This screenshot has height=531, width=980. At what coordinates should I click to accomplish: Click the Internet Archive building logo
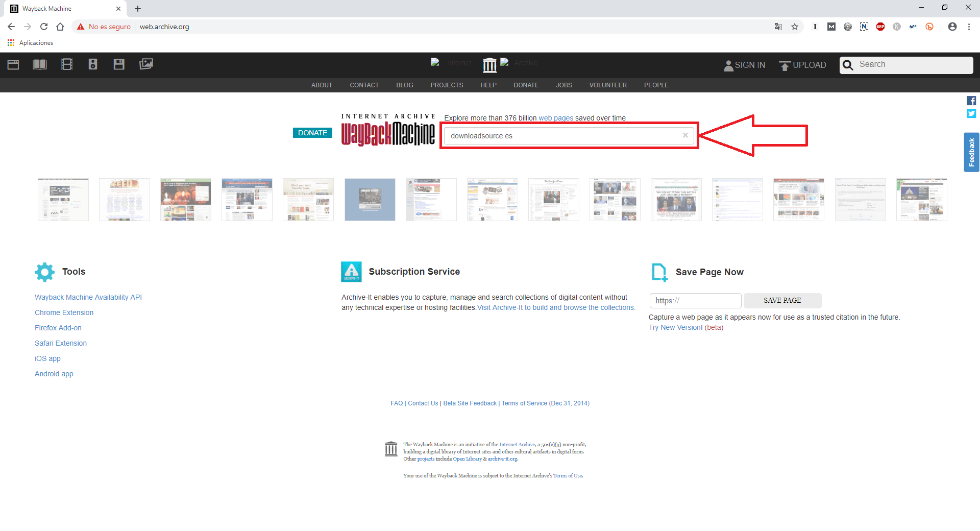(489, 65)
